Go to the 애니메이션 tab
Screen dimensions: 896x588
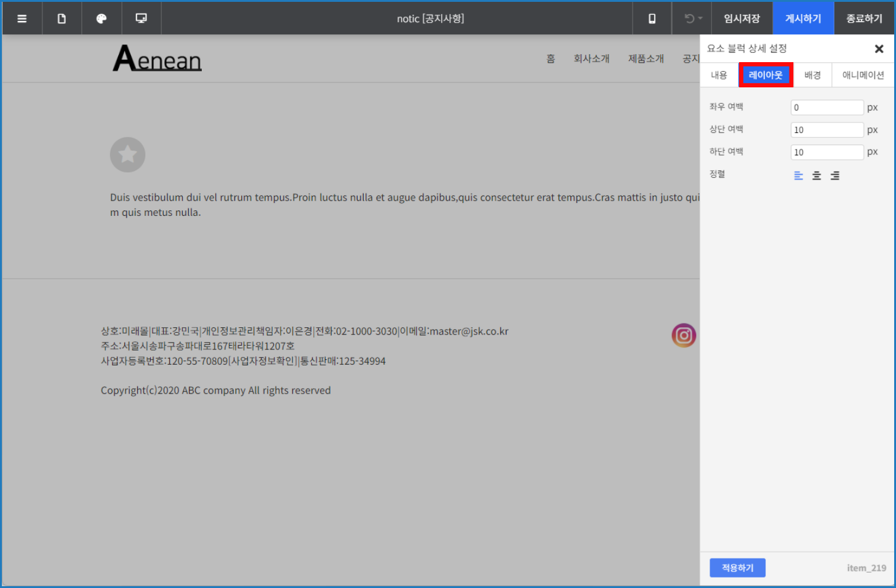(863, 75)
